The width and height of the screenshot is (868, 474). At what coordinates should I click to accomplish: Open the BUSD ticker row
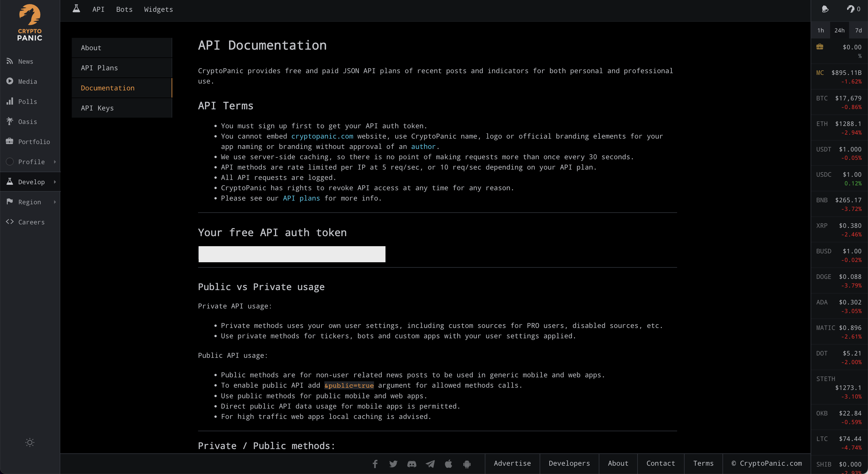[x=839, y=255]
